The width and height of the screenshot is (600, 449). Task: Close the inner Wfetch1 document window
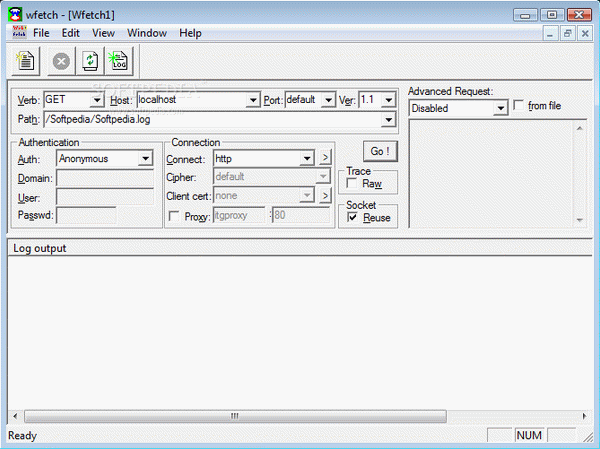(585, 34)
